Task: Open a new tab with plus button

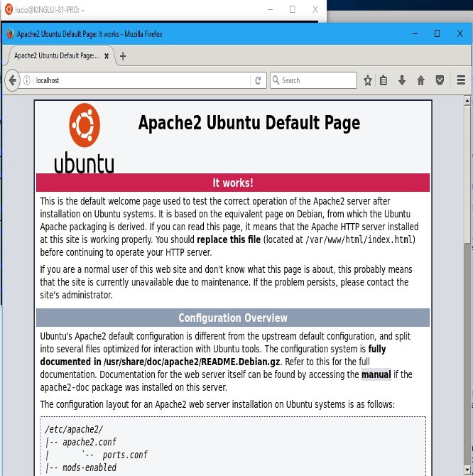Action: (x=123, y=56)
